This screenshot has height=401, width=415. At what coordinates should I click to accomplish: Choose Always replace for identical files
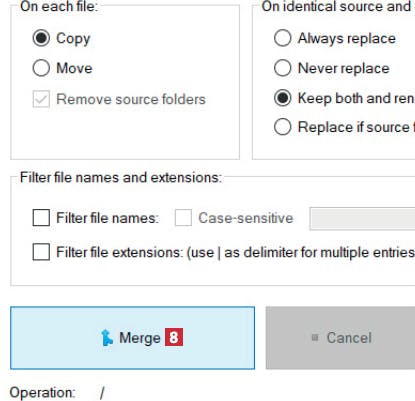(x=282, y=38)
